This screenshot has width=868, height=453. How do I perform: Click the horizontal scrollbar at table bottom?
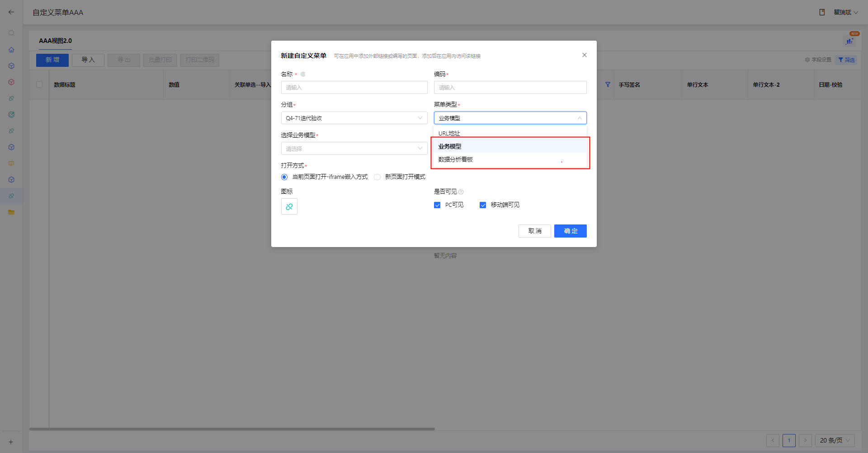pos(232,429)
